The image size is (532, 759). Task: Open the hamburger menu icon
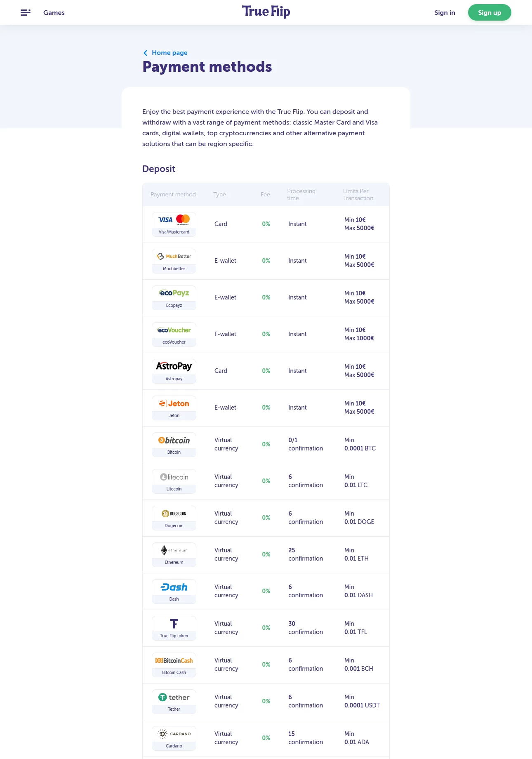pos(26,12)
